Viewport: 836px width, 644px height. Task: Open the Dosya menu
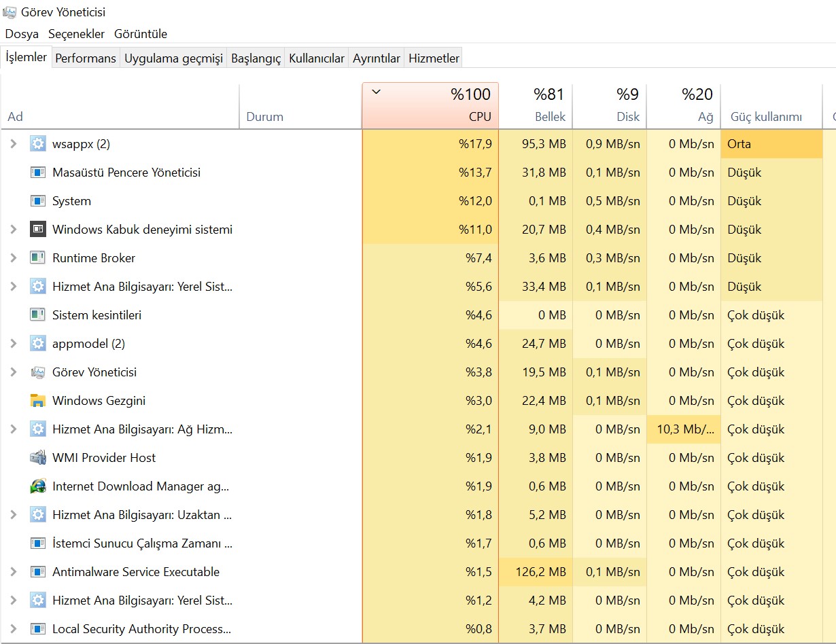tap(22, 34)
